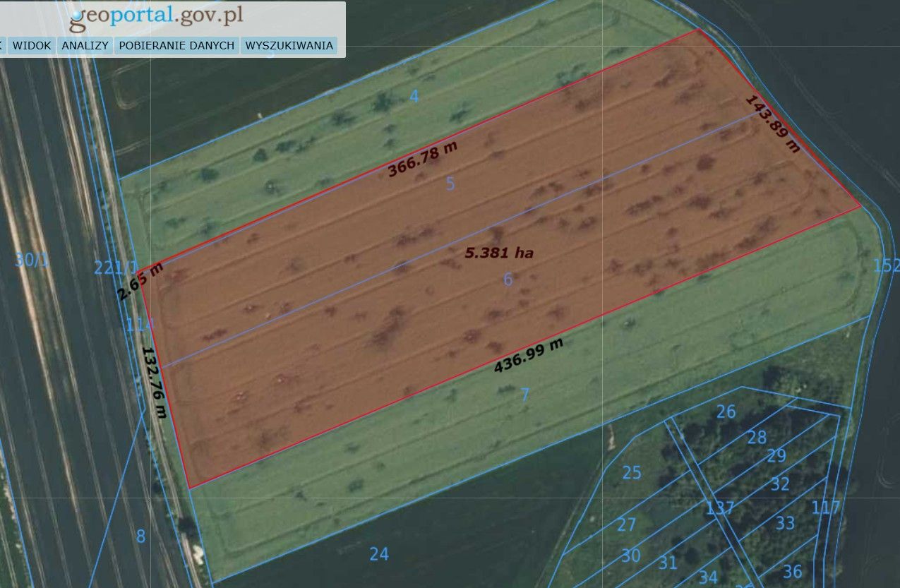Click the 436.99 m edge measurement
Screen dimensions: 900x588
tap(529, 355)
